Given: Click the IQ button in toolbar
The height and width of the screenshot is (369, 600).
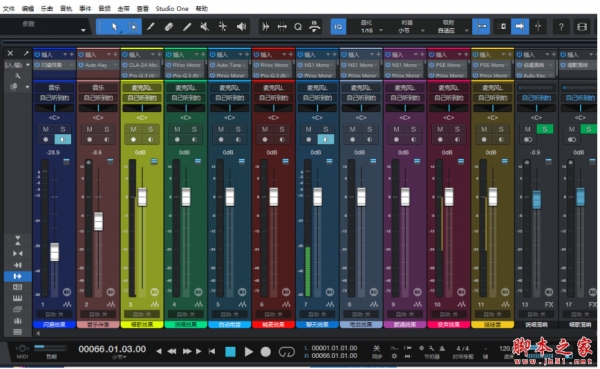Looking at the screenshot, I should pyautogui.click(x=338, y=26).
